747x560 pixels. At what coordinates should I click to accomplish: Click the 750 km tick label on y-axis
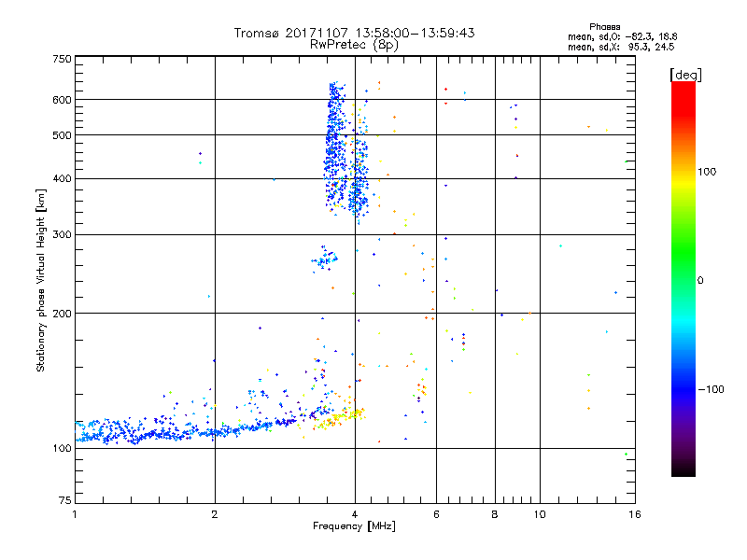click(61, 59)
